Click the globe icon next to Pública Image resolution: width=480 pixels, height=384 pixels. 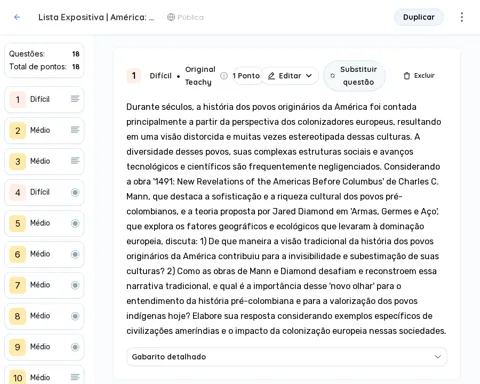[171, 17]
